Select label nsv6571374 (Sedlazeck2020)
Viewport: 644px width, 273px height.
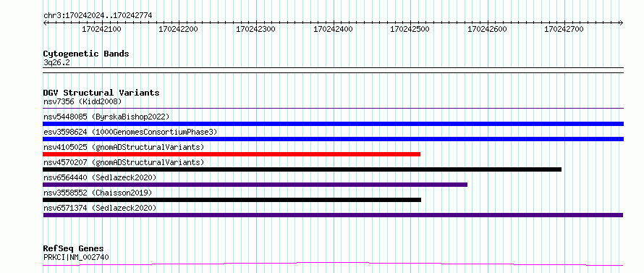(x=100, y=208)
